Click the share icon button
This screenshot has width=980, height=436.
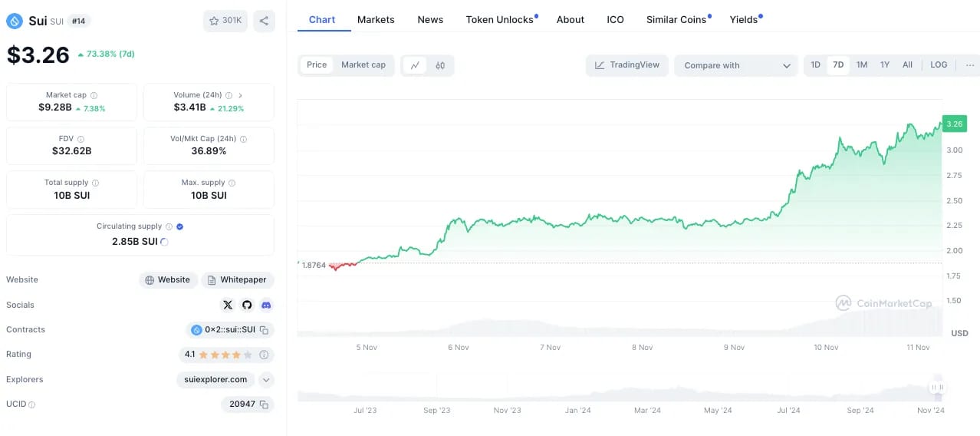(264, 21)
